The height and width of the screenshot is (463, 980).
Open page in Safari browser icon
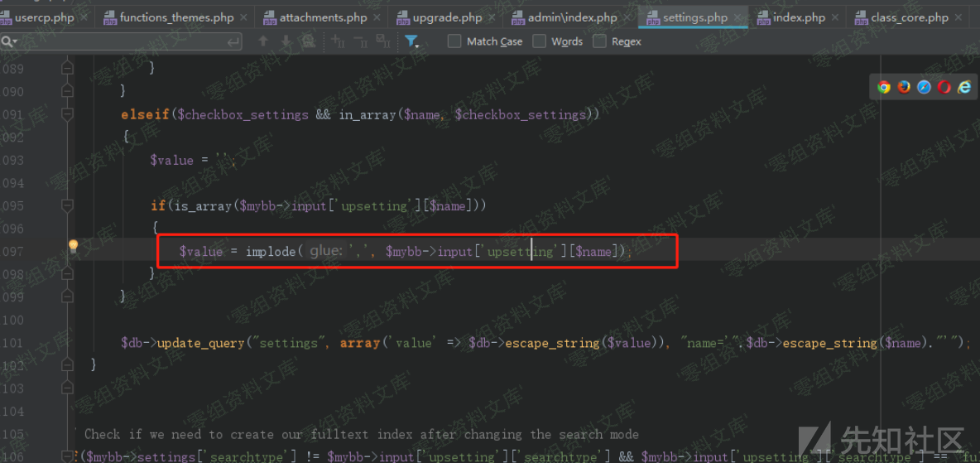(x=924, y=87)
